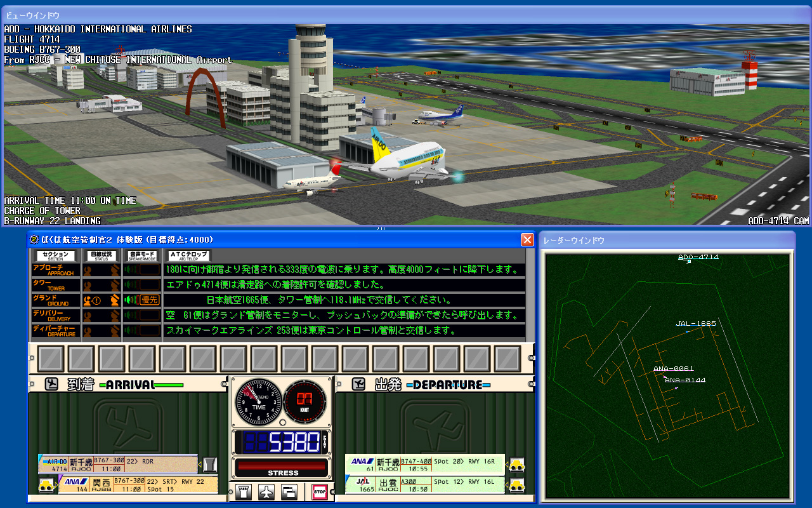Click the ADO-4714 label on radar
Image resolution: width=812 pixels, height=508 pixels.
698,257
